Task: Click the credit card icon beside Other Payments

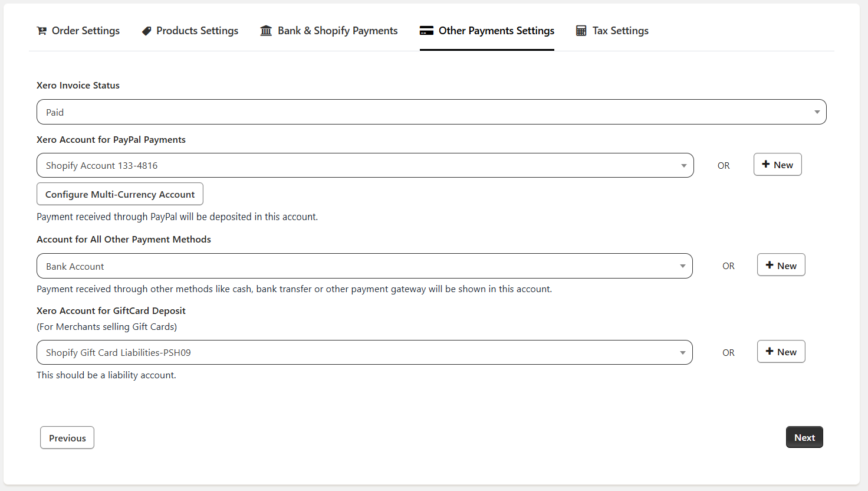Action: coord(426,31)
